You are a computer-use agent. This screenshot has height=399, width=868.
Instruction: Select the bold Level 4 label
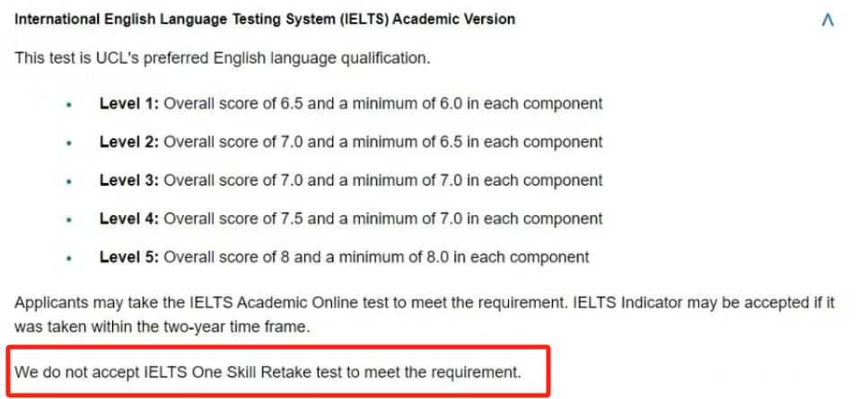click(129, 218)
